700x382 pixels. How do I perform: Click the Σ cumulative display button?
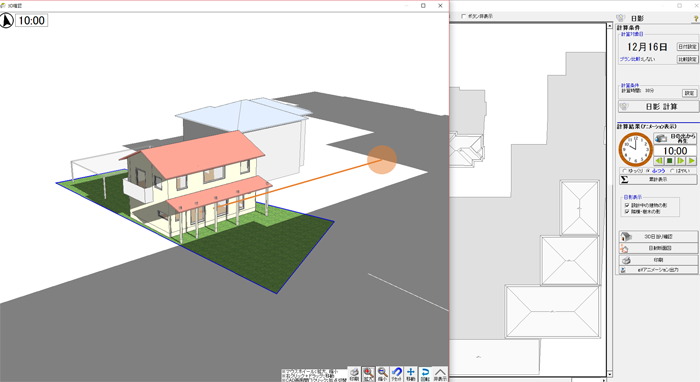click(x=658, y=179)
